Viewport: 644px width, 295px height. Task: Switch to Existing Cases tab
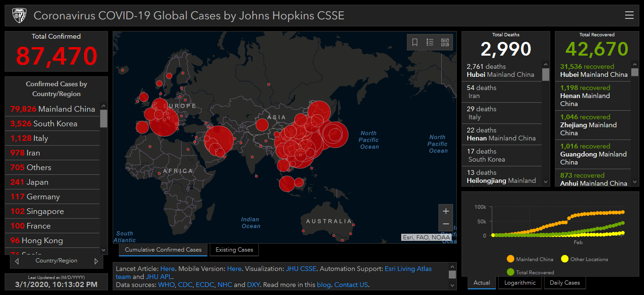coord(234,250)
